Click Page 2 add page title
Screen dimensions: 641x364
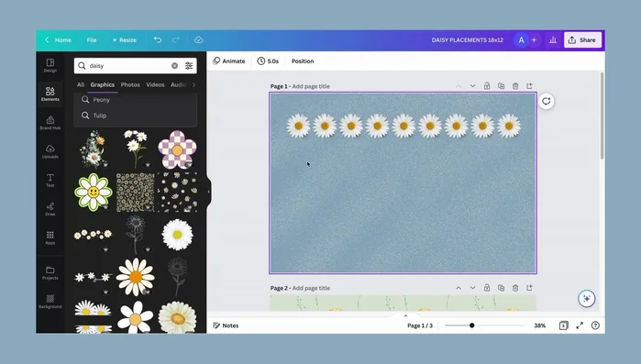coord(311,288)
